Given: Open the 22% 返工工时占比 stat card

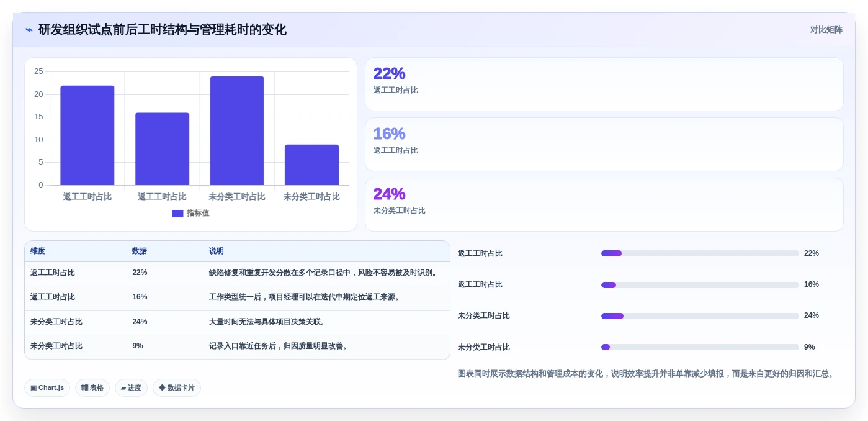Looking at the screenshot, I should (604, 84).
